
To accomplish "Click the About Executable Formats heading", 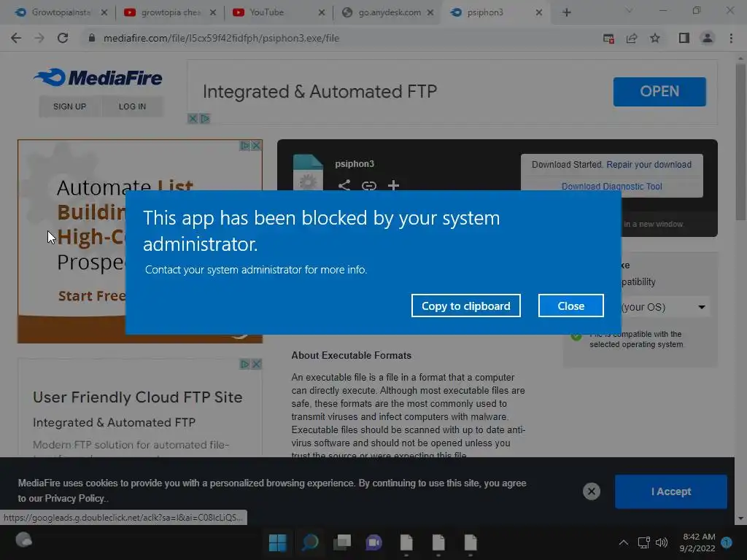I will pos(351,355).
